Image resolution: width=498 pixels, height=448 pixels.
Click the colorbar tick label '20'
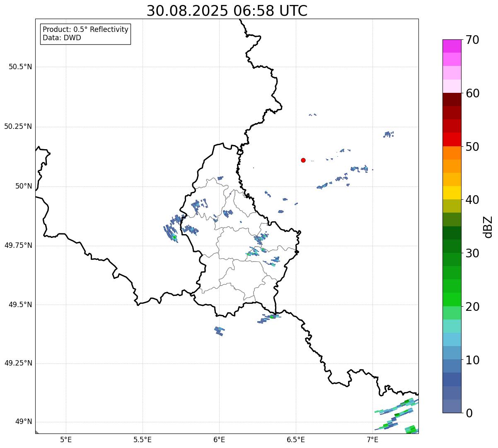click(x=472, y=307)
